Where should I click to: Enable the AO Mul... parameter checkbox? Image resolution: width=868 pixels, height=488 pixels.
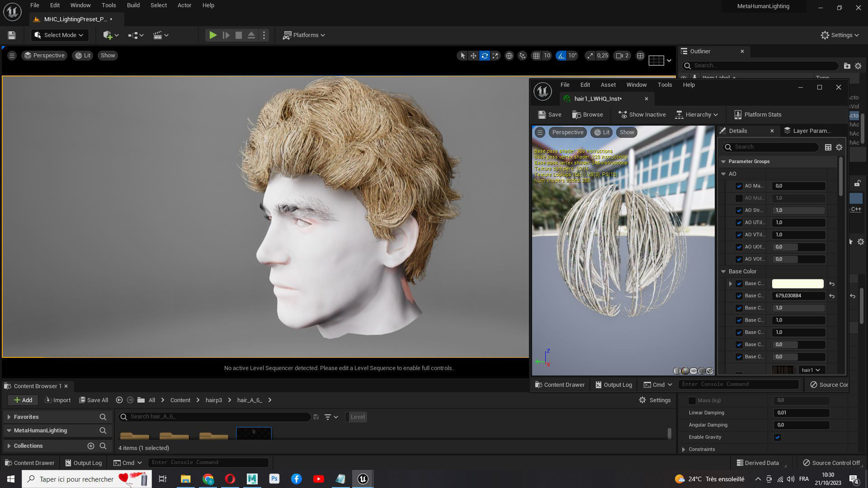(739, 198)
